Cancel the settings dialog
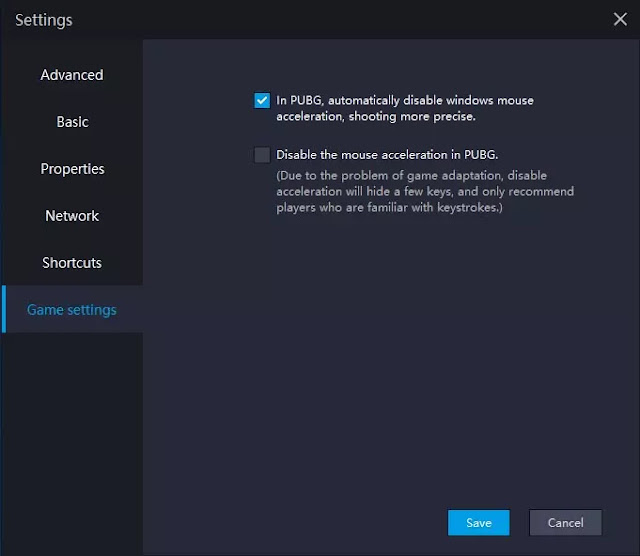This screenshot has width=640, height=556. [x=565, y=523]
